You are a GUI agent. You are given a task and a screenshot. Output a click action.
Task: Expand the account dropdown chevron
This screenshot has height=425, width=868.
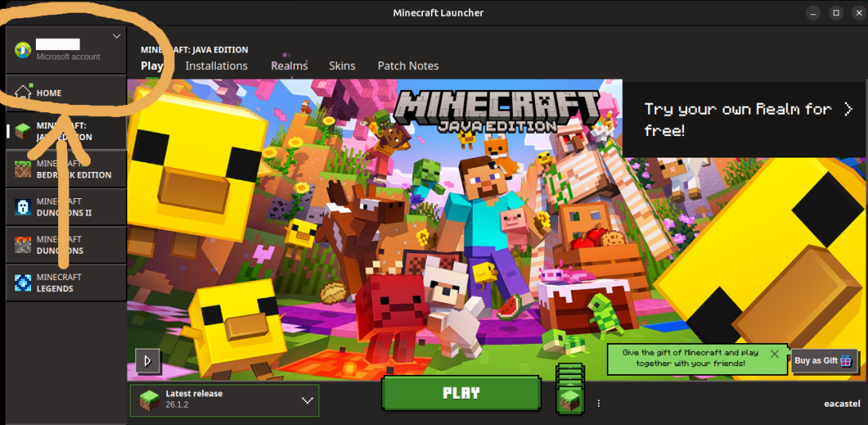116,37
